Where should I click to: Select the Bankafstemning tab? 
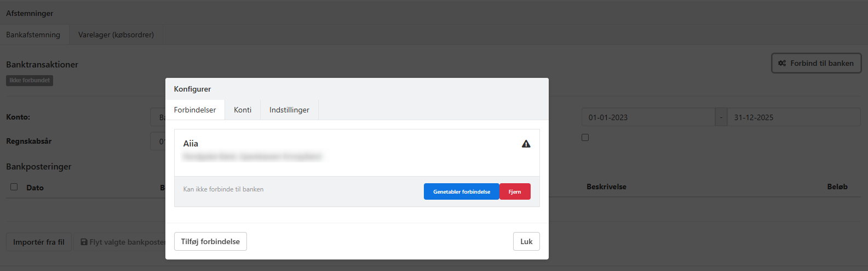(x=33, y=35)
